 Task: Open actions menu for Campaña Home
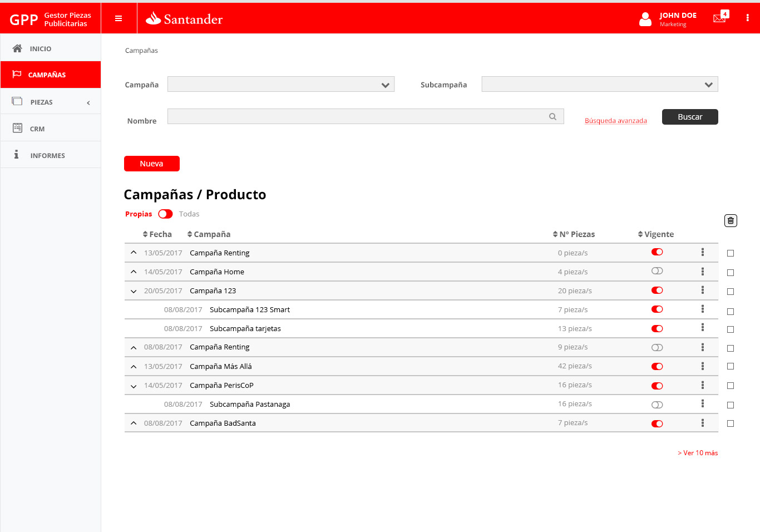point(703,272)
